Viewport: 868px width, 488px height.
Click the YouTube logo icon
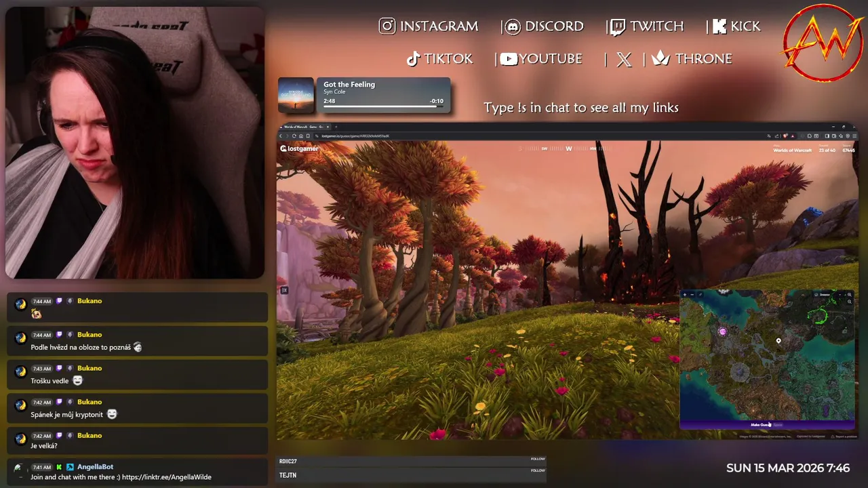pos(509,59)
